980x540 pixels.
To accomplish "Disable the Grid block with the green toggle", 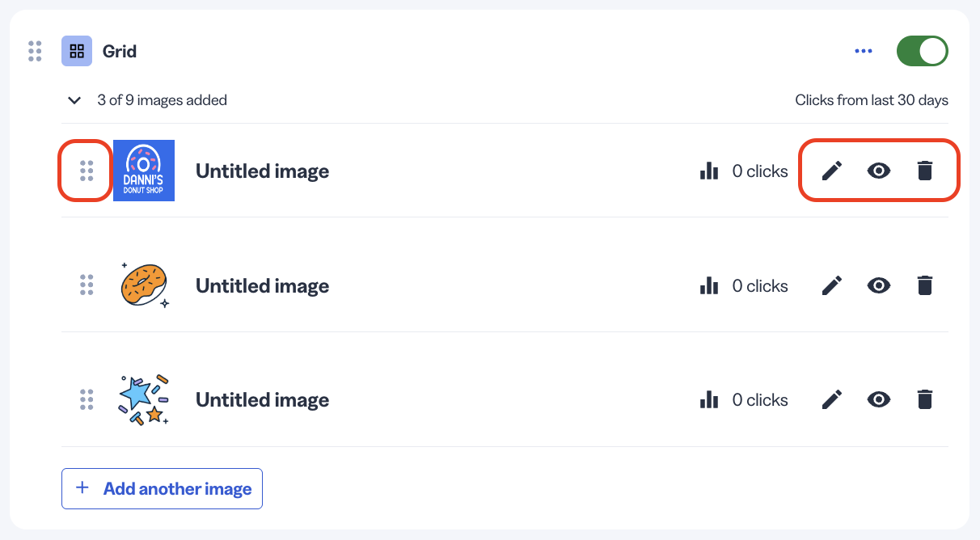I will (x=922, y=50).
